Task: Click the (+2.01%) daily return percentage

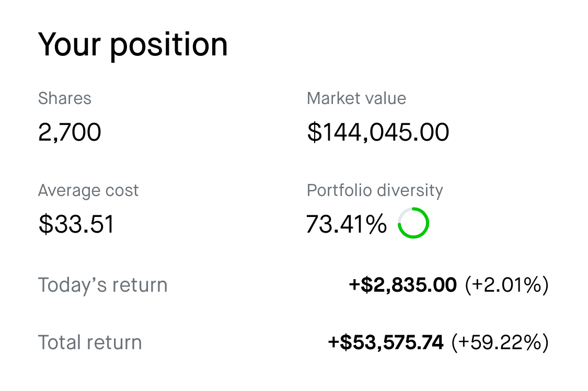Action: 506,285
